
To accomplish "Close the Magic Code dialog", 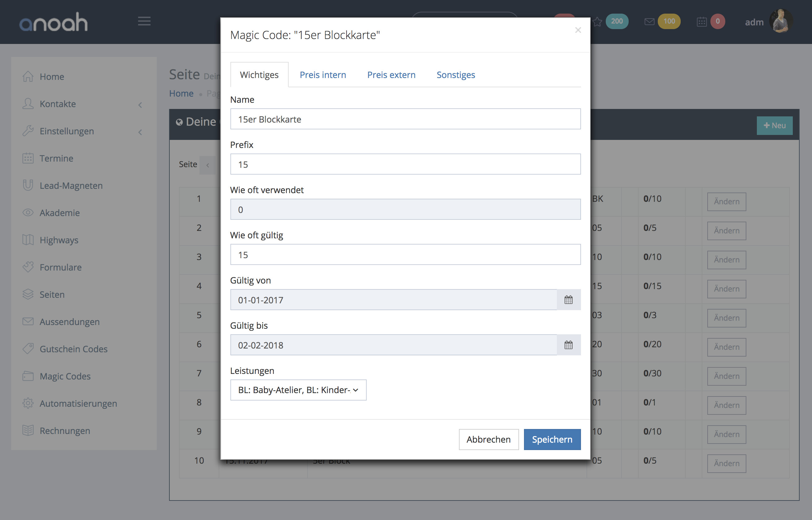I will tap(578, 30).
